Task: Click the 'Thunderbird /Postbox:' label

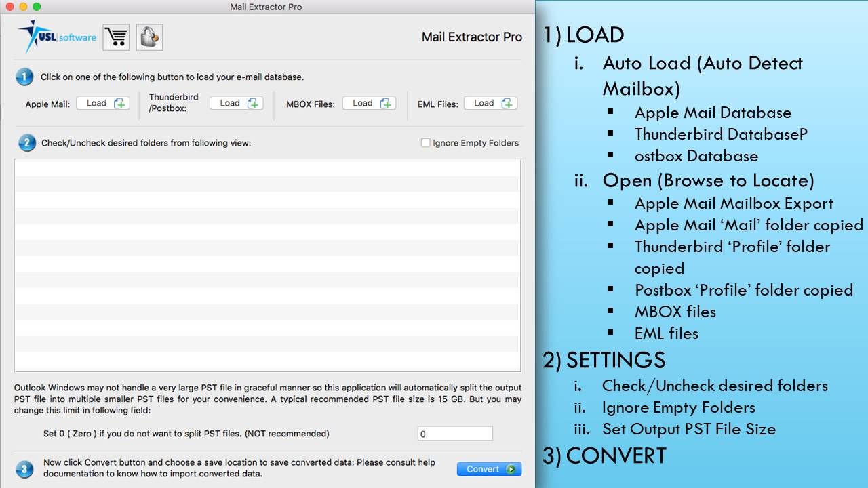Action: coord(174,103)
